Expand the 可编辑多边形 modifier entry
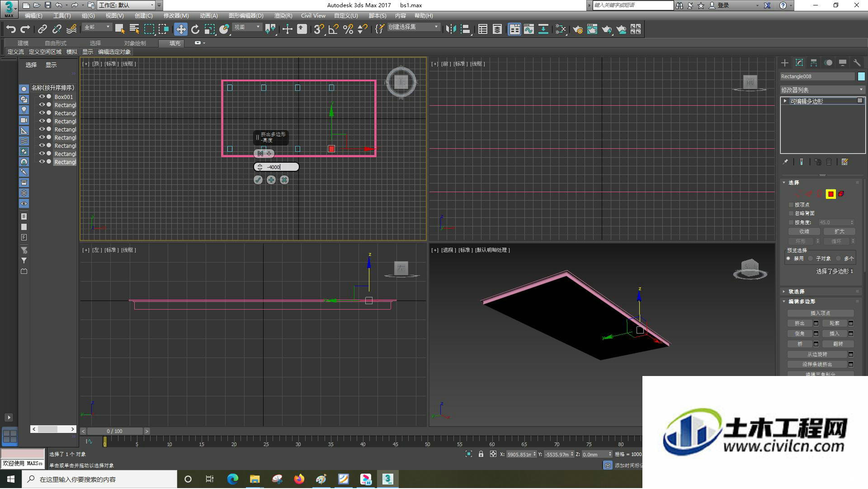This screenshot has height=489, width=868. 785,101
